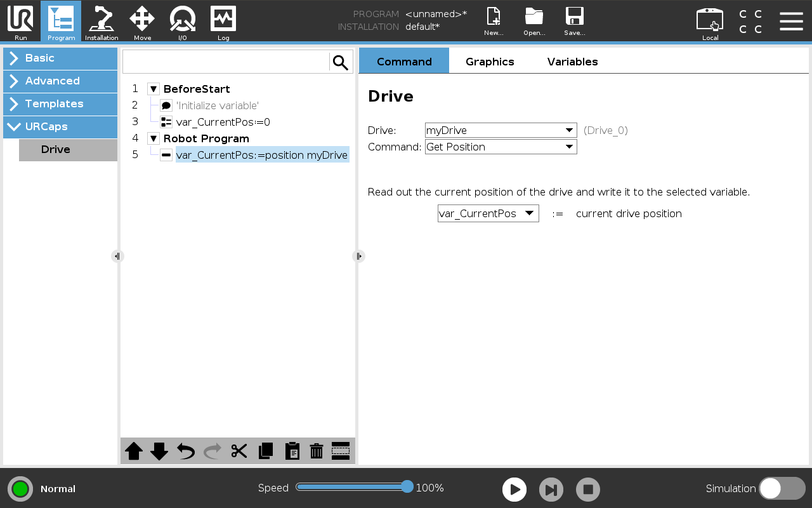Viewport: 812px width, 508px height.
Task: Delete selected node with trash icon
Action: pos(316,451)
